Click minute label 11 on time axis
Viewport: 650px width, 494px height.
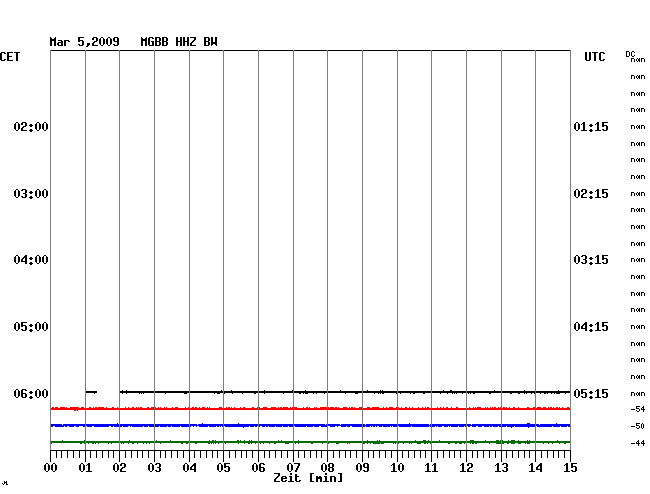pyautogui.click(x=431, y=468)
